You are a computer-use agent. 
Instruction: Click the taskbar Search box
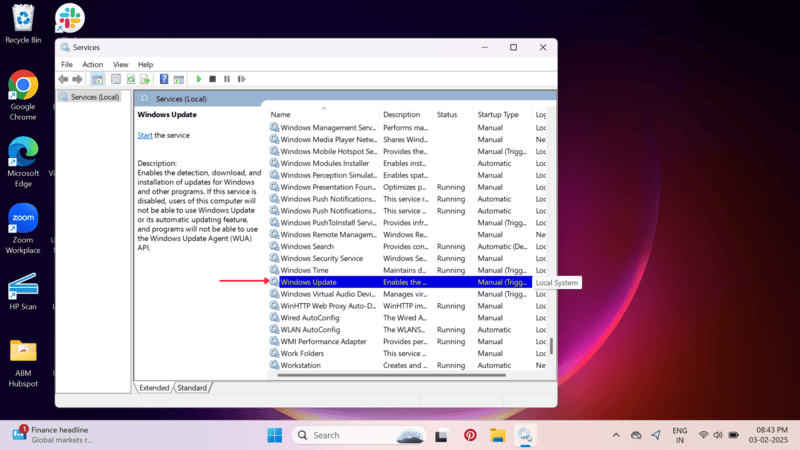pos(359,435)
